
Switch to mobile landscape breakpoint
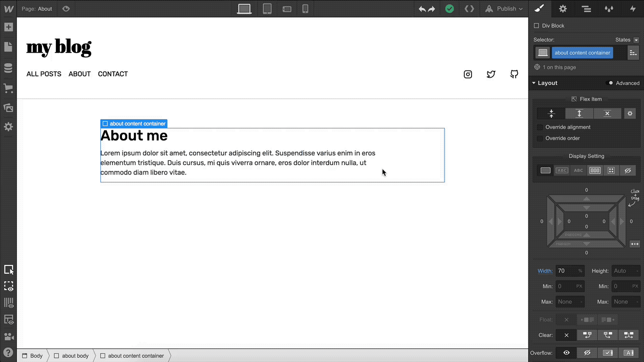(287, 9)
